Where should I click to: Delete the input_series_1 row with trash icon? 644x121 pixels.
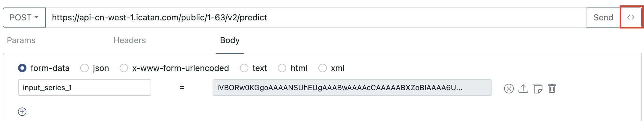pos(552,89)
